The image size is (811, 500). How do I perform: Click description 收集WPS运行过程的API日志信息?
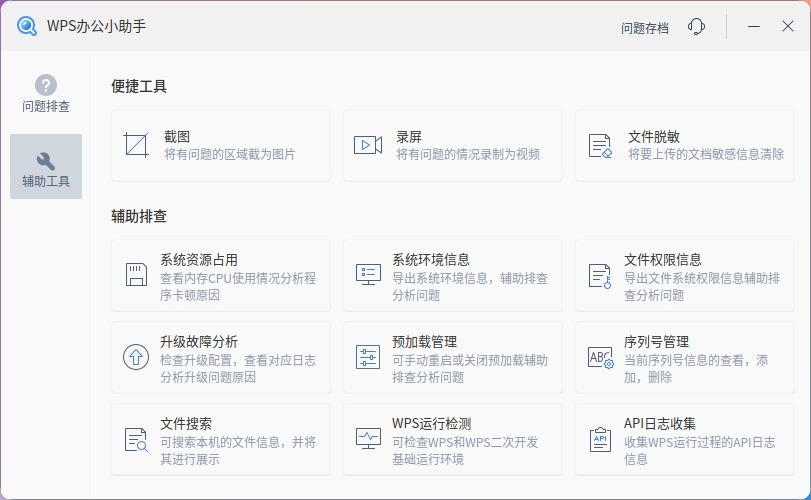coord(700,450)
